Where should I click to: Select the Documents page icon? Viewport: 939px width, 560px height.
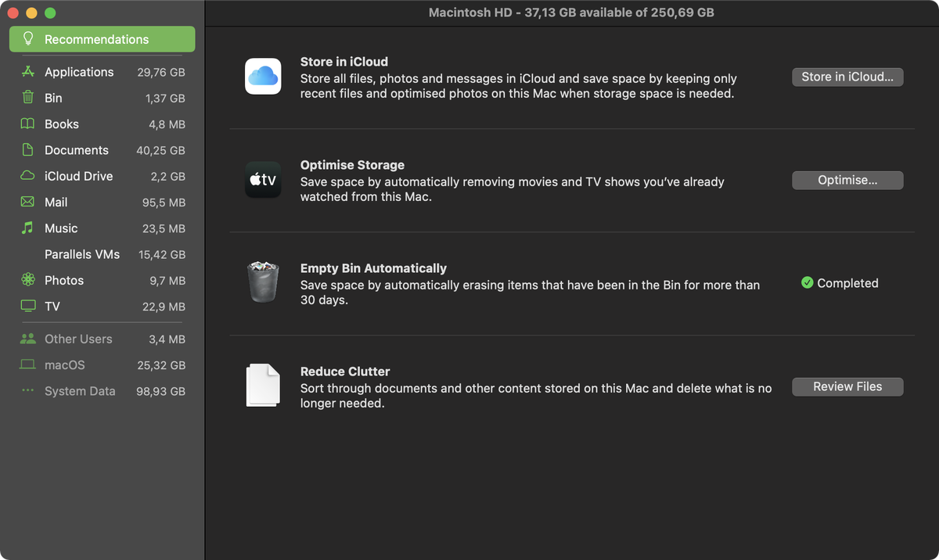(x=28, y=149)
